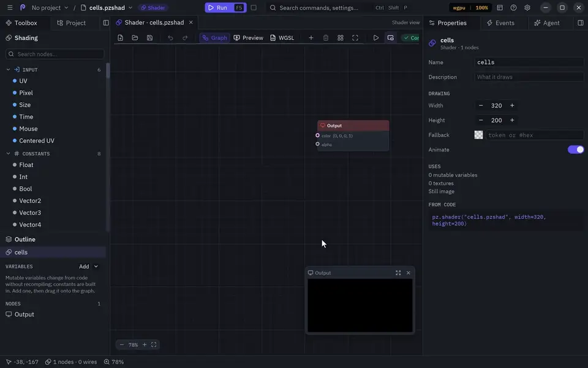Collapse the left sidebar panel icon
The height and width of the screenshot is (368, 588).
(106, 23)
